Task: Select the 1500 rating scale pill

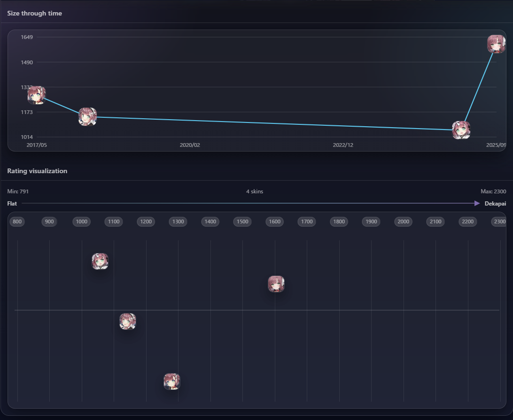Action: 242,221
